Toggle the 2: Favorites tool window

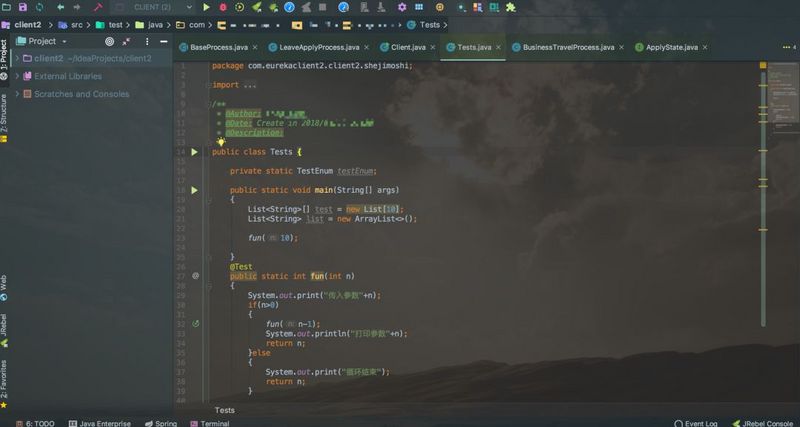[4, 384]
